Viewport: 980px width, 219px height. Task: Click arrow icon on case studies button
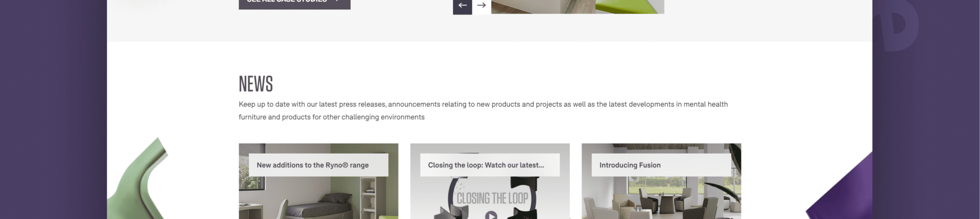(x=336, y=1)
